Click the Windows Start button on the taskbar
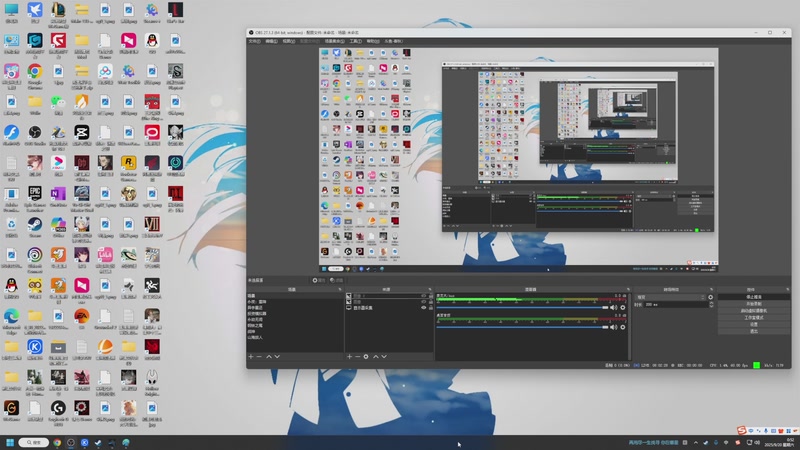The height and width of the screenshot is (450, 800). pyautogui.click(x=10, y=442)
